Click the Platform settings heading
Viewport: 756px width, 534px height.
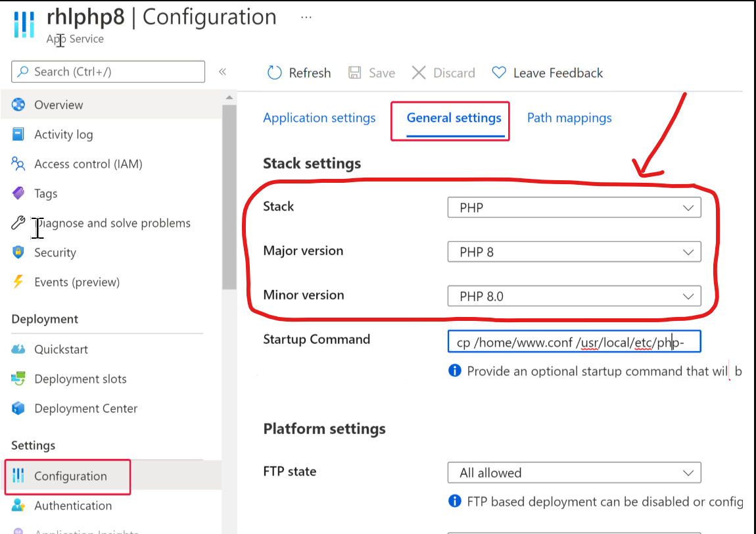point(325,429)
